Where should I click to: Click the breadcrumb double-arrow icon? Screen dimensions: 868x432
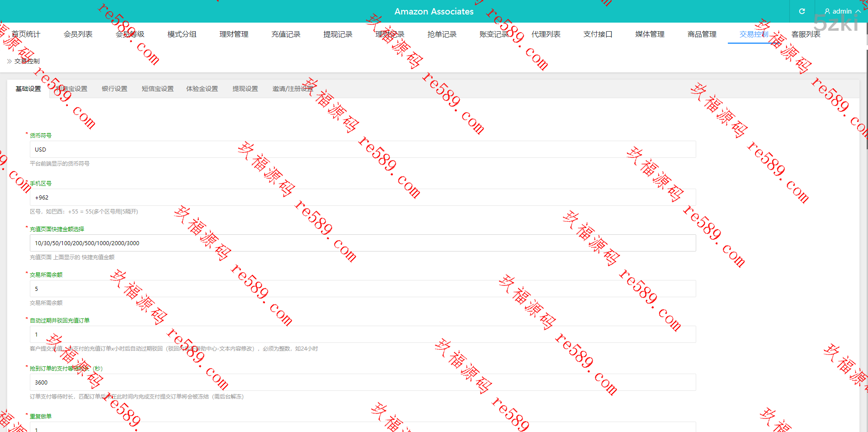click(9, 61)
